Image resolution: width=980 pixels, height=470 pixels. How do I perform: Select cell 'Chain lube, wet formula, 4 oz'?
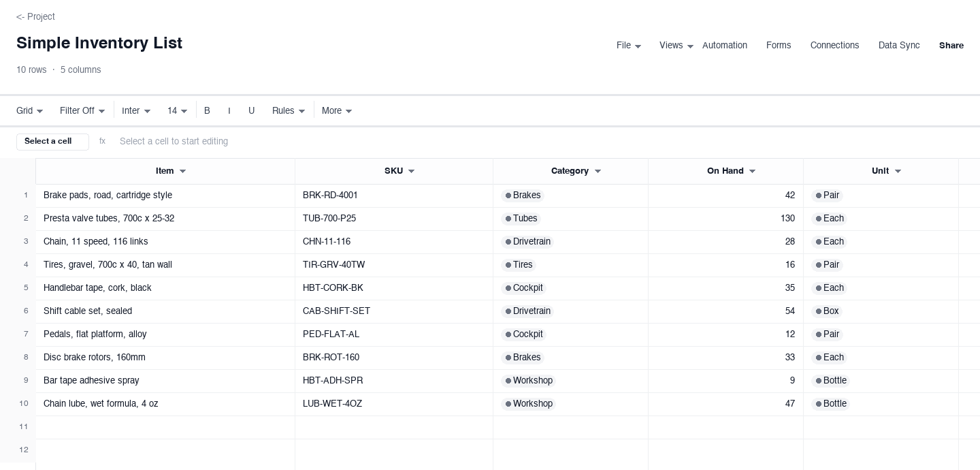165,404
